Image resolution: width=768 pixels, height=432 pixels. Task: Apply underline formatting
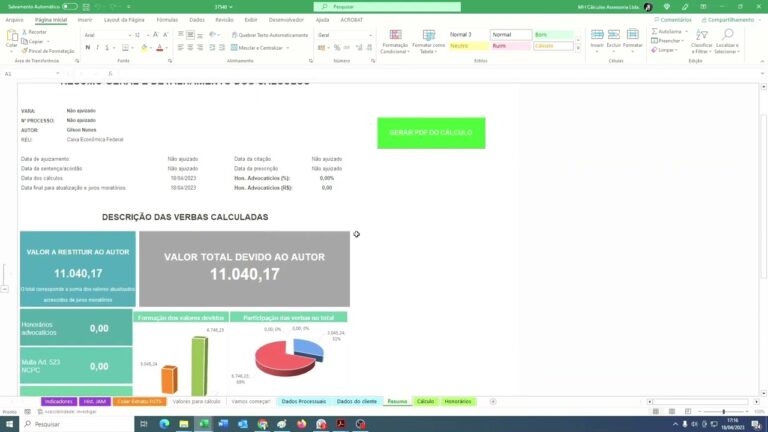coord(107,48)
